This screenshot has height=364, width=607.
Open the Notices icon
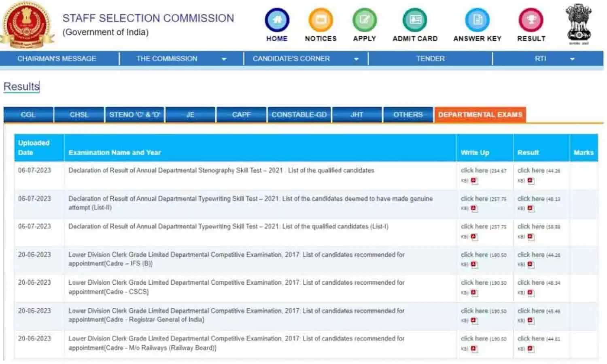tap(320, 20)
